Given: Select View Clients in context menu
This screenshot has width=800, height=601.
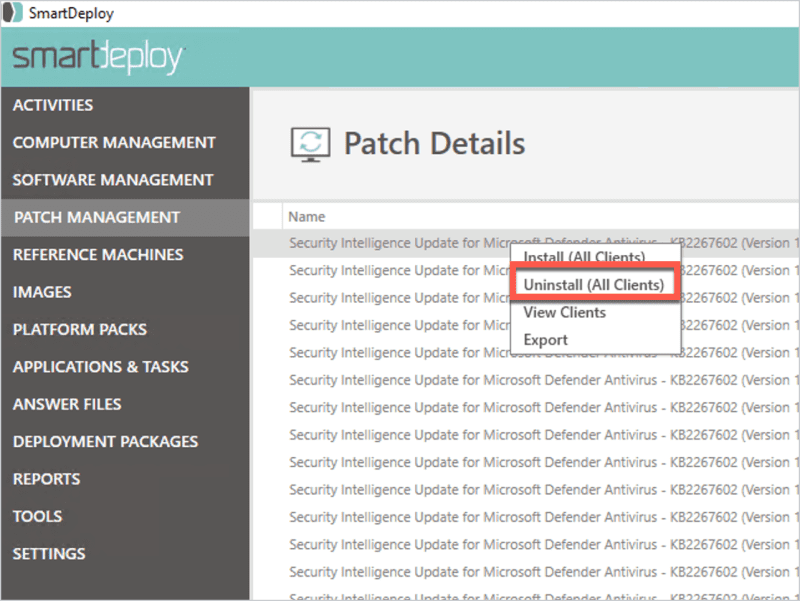Looking at the screenshot, I should [565, 312].
